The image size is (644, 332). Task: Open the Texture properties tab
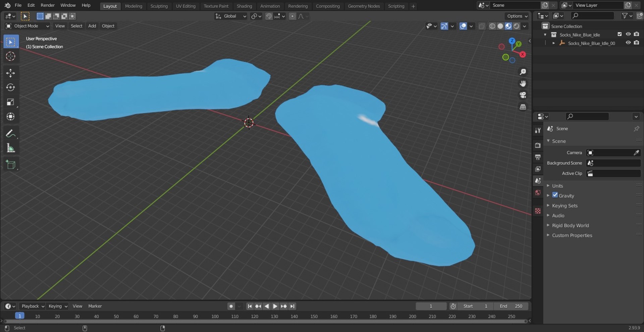(538, 211)
